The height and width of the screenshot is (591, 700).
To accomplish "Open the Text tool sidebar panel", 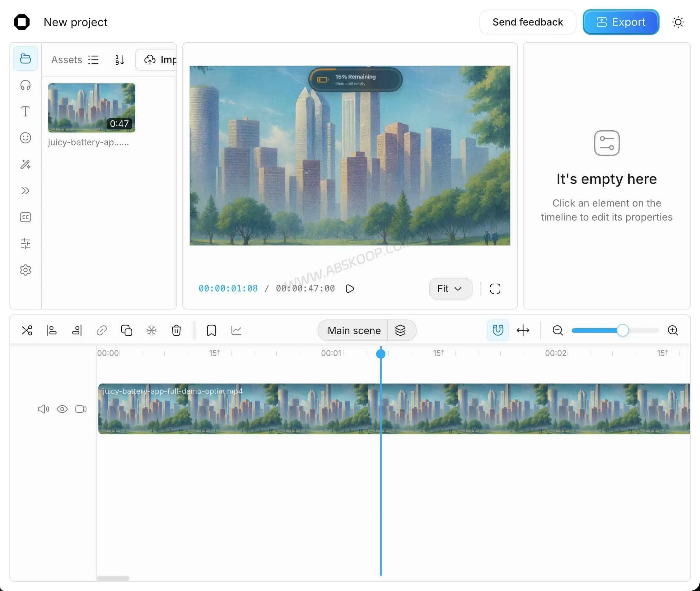I will [x=26, y=112].
